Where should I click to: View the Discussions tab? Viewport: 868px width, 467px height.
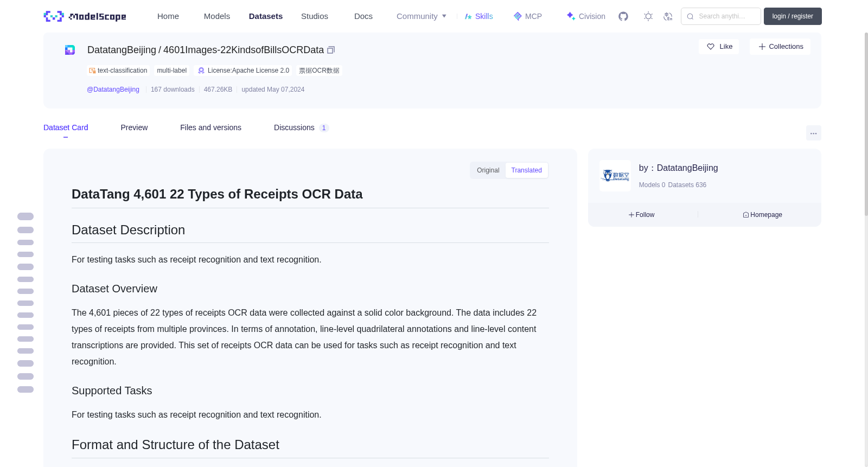301,127
